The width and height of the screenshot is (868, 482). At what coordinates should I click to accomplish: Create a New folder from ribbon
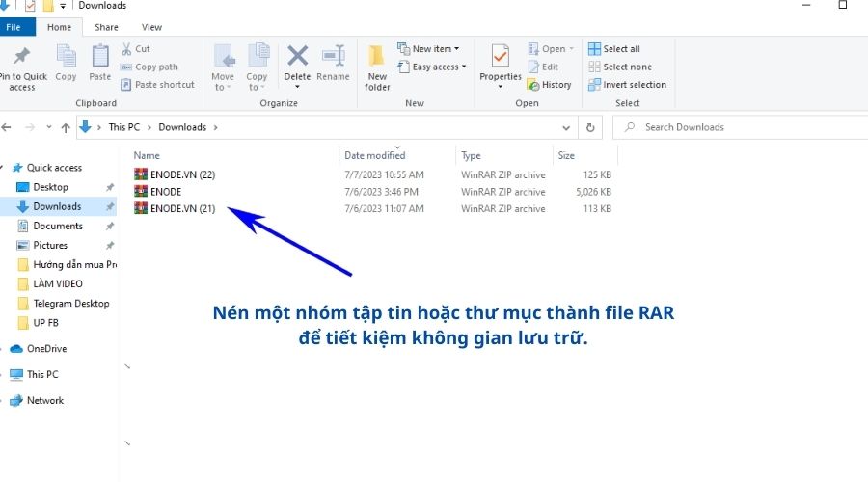(377, 67)
